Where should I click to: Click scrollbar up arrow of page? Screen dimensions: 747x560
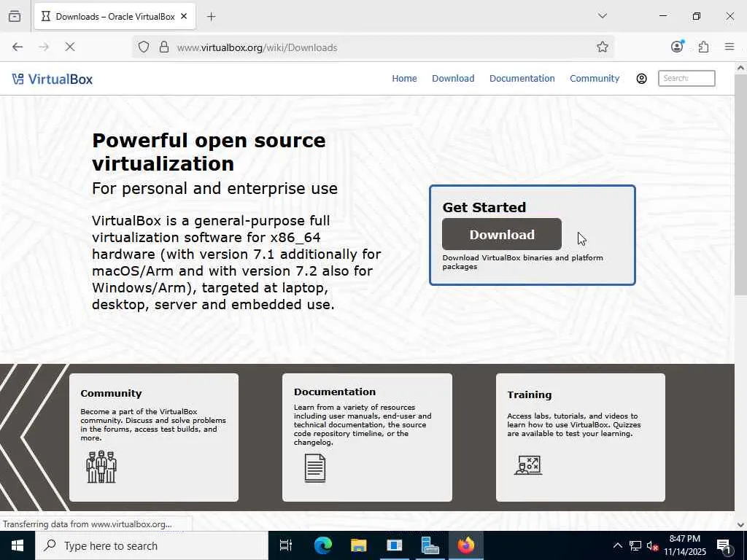pyautogui.click(x=740, y=68)
